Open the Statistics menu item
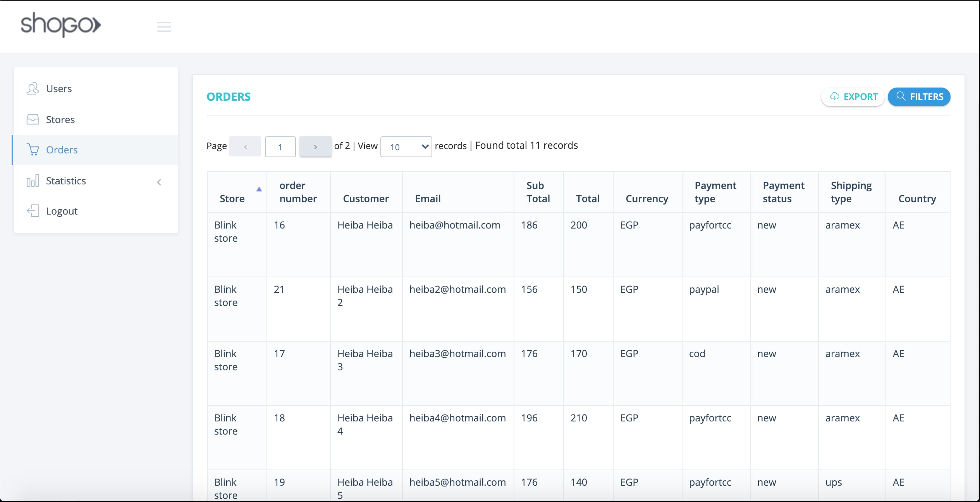Image resolution: width=980 pixels, height=502 pixels. click(96, 181)
